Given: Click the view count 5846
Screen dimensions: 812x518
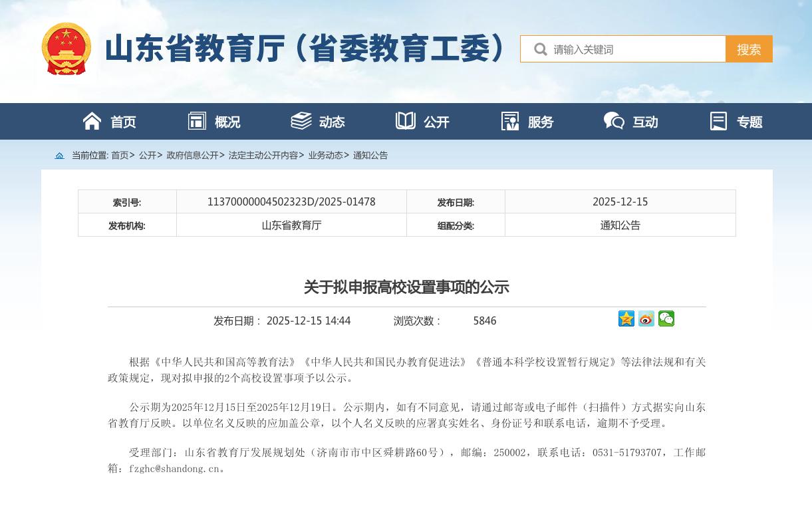Looking at the screenshot, I should pos(485,321).
